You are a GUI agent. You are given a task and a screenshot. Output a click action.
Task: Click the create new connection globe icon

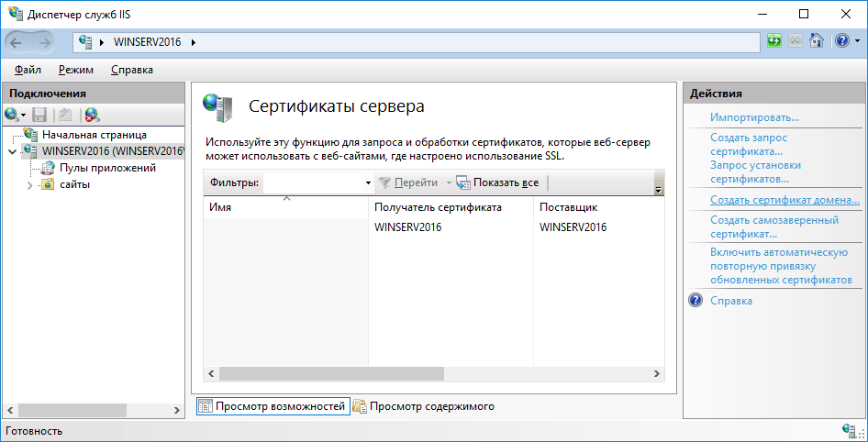click(x=12, y=115)
